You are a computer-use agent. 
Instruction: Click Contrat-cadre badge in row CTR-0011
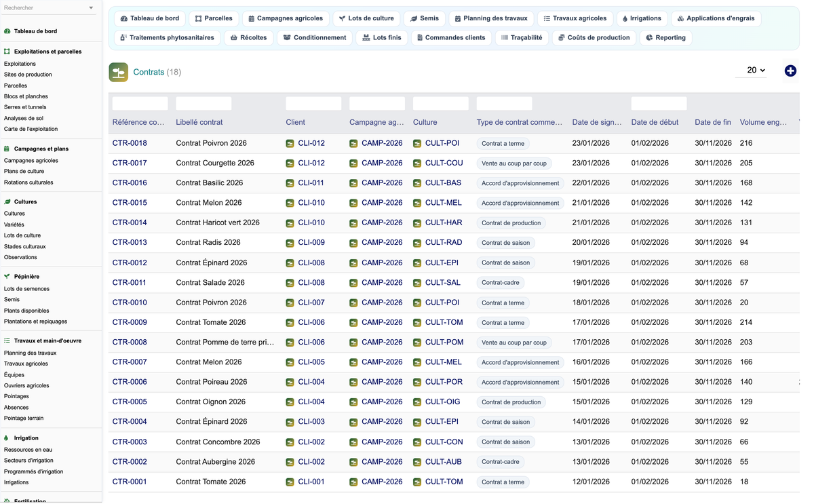pos(501,283)
